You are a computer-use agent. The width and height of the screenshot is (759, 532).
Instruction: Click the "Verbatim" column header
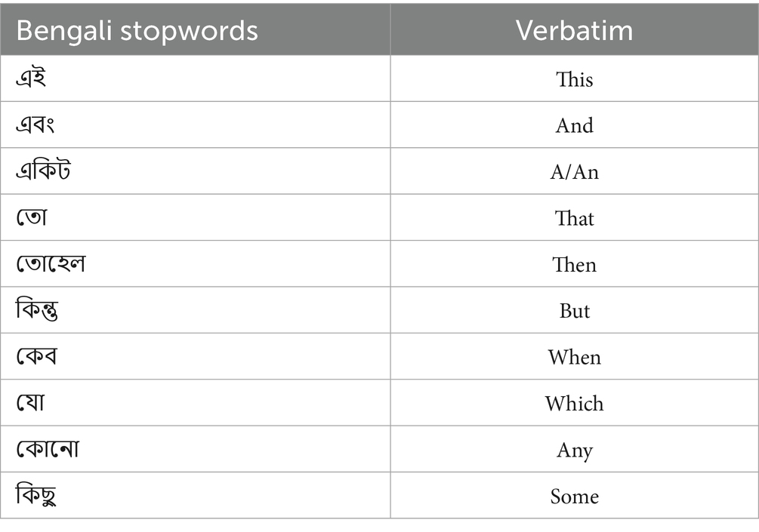(x=574, y=31)
